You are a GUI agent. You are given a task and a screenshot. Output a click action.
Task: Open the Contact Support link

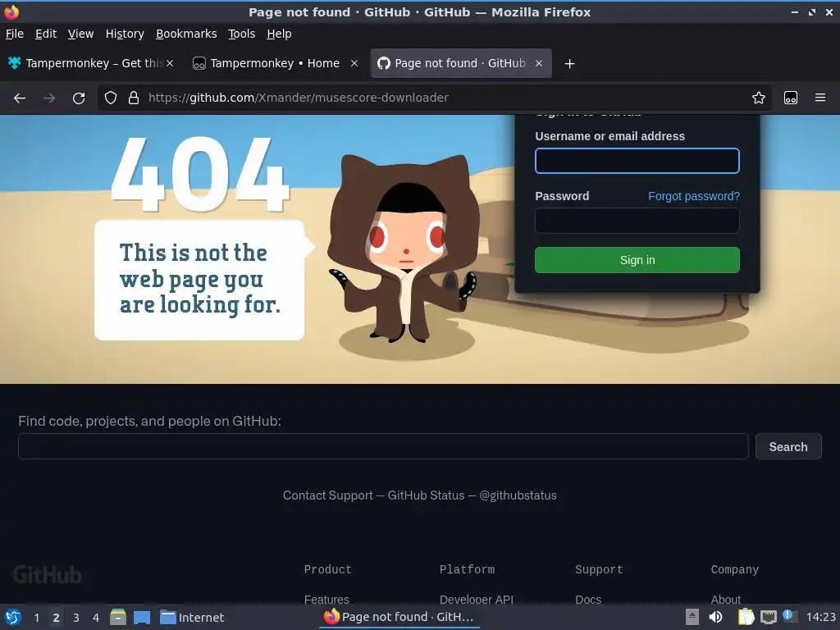[327, 495]
